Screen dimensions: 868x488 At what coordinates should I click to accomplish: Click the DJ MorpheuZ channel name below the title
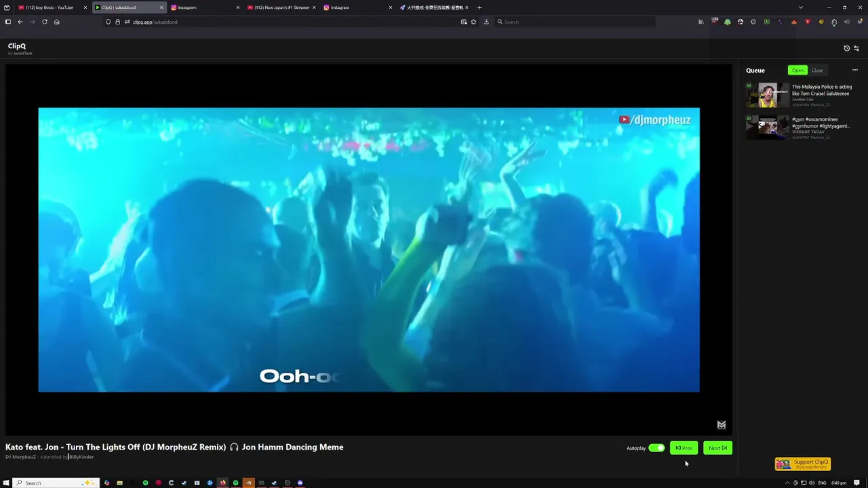[20, 457]
